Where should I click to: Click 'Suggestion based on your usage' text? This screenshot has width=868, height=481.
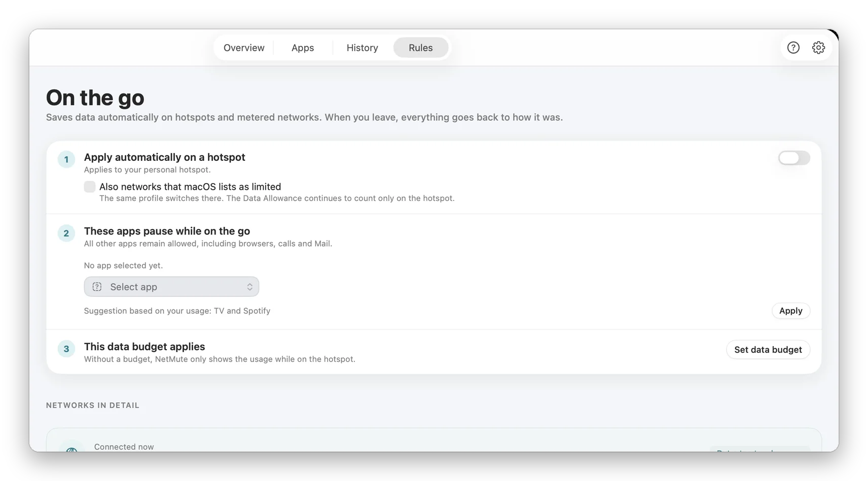177,311
